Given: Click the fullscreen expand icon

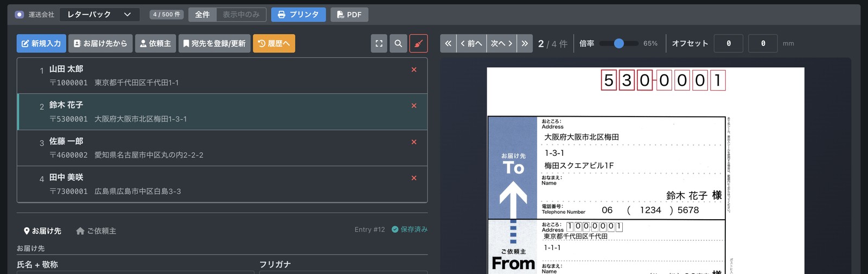Looking at the screenshot, I should (379, 43).
